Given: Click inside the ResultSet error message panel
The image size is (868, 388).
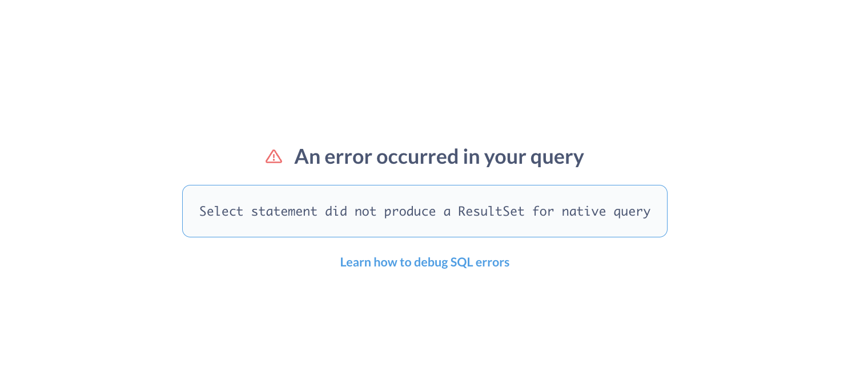Looking at the screenshot, I should pos(424,211).
